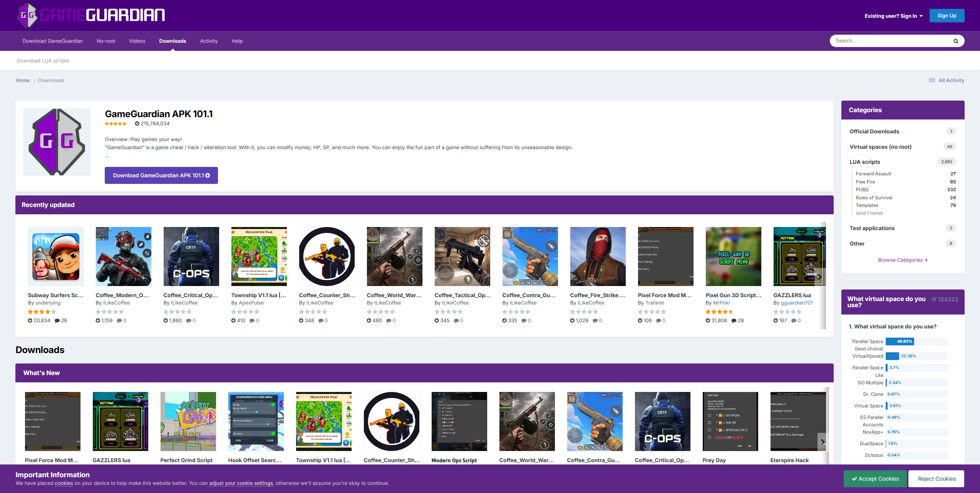Screen dimensions: 980x493
Task: Open Test applications category
Action: (x=872, y=228)
